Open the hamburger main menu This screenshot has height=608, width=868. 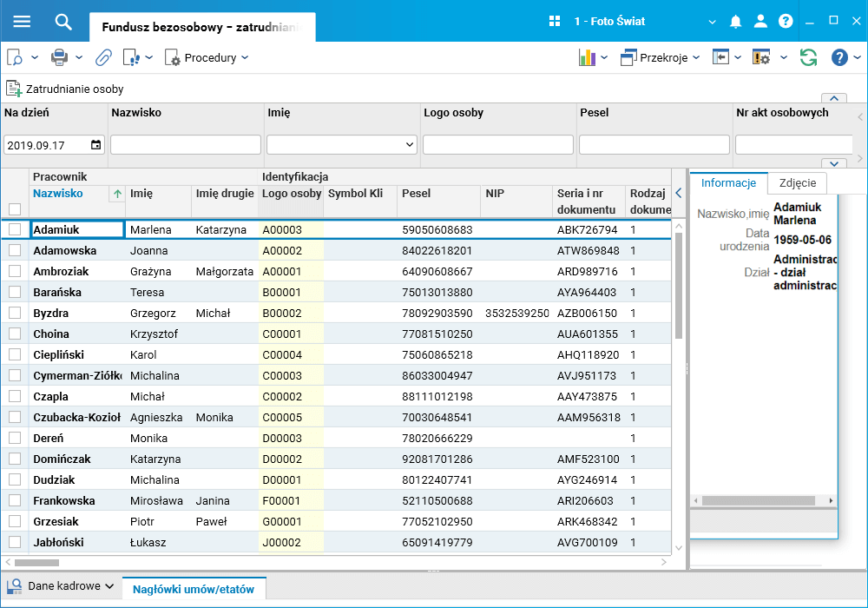(x=22, y=22)
